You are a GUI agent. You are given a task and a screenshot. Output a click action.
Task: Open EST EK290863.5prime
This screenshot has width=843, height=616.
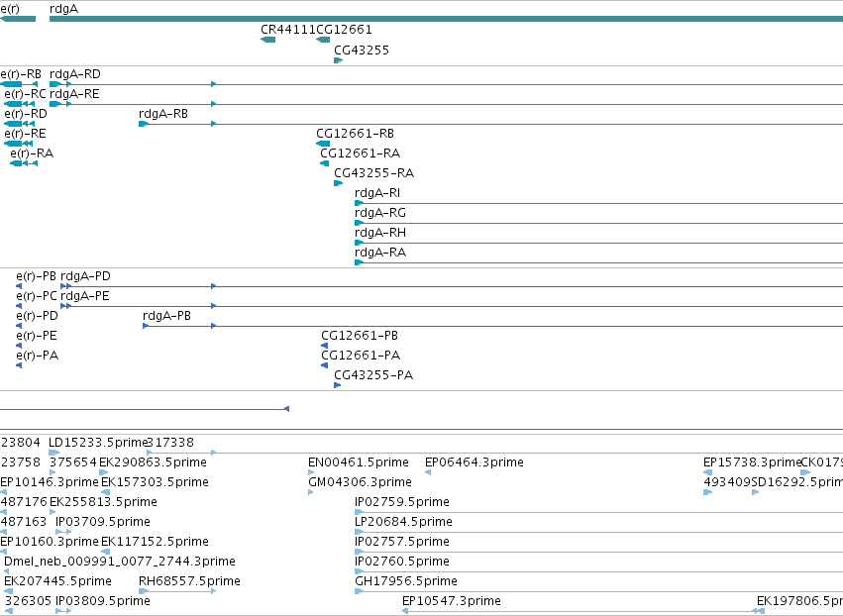pos(153,462)
